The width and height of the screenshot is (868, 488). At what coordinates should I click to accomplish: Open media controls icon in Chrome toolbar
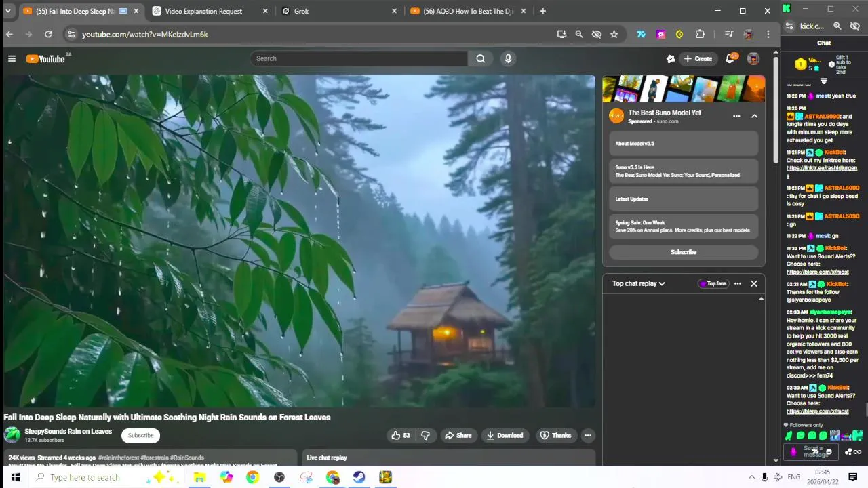click(x=729, y=34)
